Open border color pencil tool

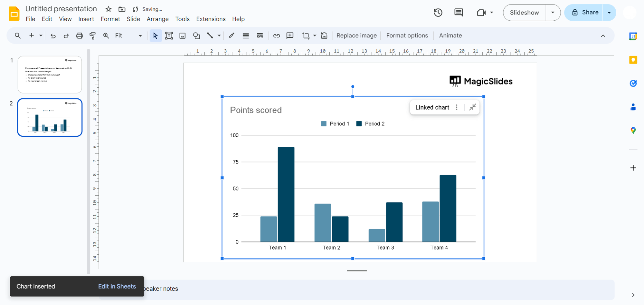[x=232, y=35]
